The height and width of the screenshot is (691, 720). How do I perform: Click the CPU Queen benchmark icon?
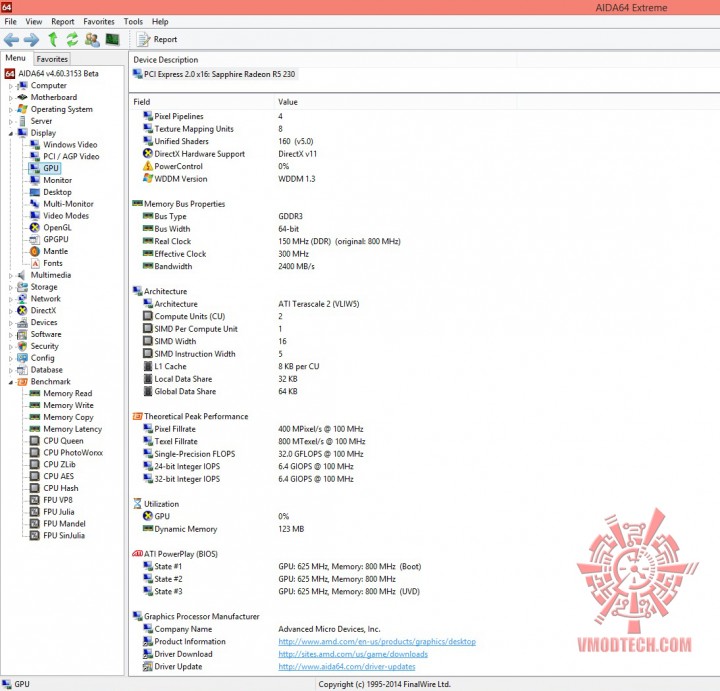(34, 441)
